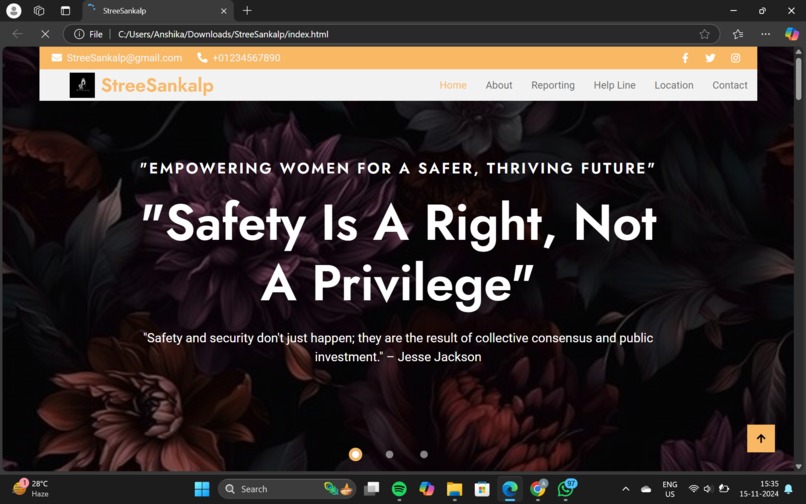Open Microsoft Store from the taskbar
The height and width of the screenshot is (504, 806).
[x=482, y=489]
